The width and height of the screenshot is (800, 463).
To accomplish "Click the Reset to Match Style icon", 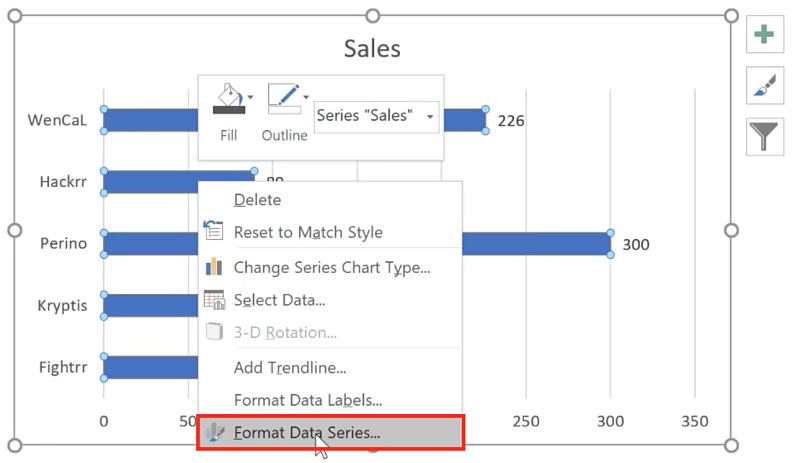I will click(214, 232).
